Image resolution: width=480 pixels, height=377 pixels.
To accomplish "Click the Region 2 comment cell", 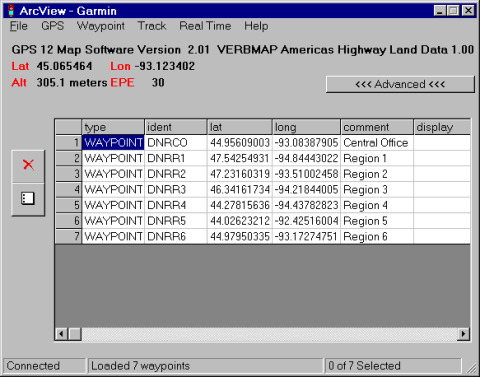I will pos(377,174).
